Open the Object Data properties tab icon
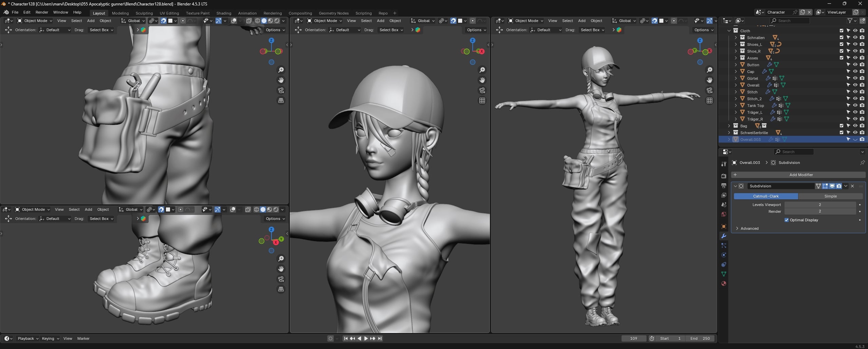868x349 pixels. 724,274
